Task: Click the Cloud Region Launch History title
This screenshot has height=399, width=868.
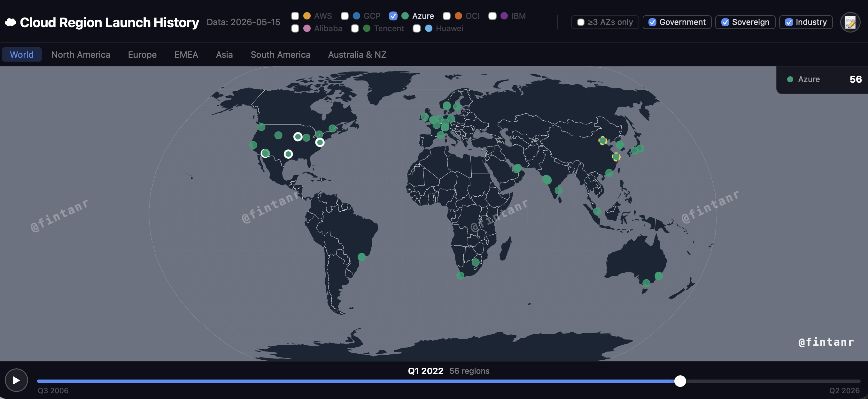Action: [110, 23]
